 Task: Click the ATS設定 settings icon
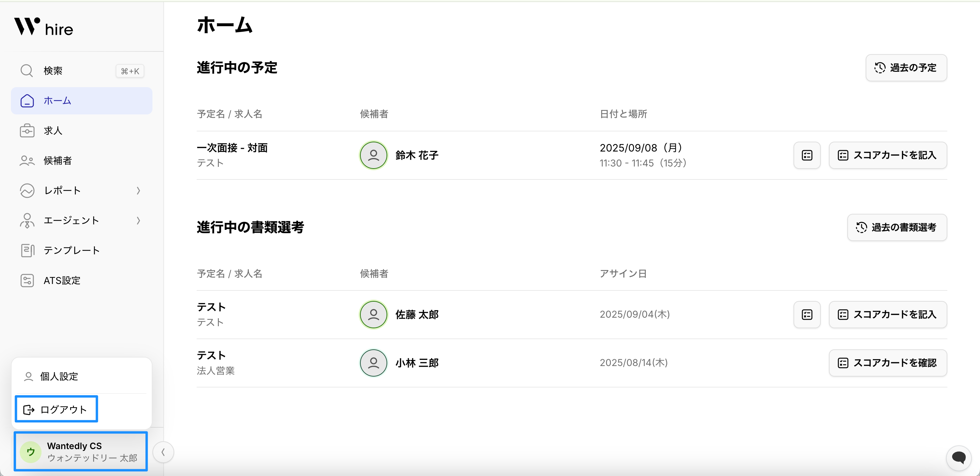point(27,281)
